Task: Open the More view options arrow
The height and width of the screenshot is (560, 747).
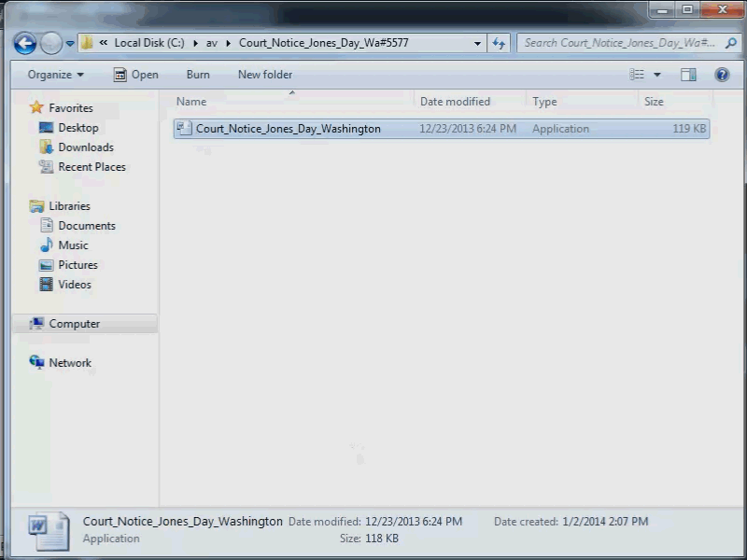Action: [x=657, y=75]
